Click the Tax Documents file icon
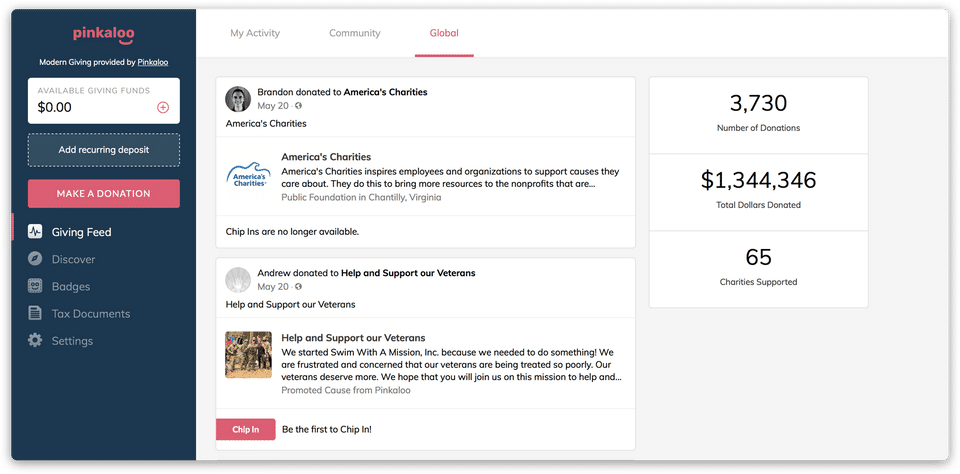Screen dimensions: 960x474 (x=35, y=313)
